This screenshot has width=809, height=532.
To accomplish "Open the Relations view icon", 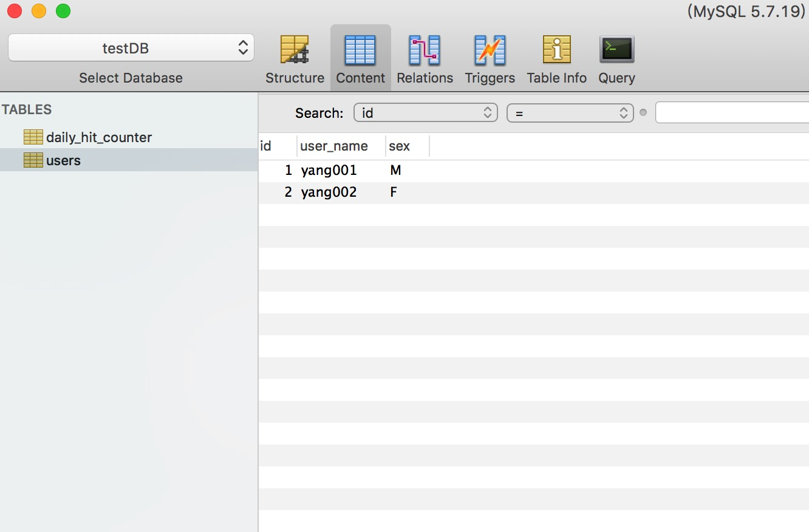I will (425, 50).
